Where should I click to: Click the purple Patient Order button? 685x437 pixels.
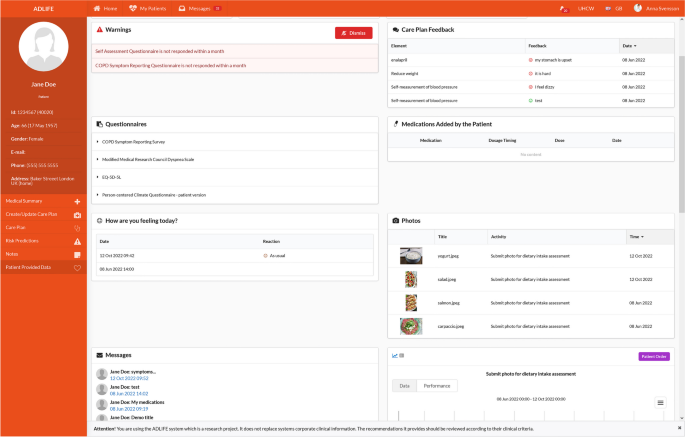653,356
